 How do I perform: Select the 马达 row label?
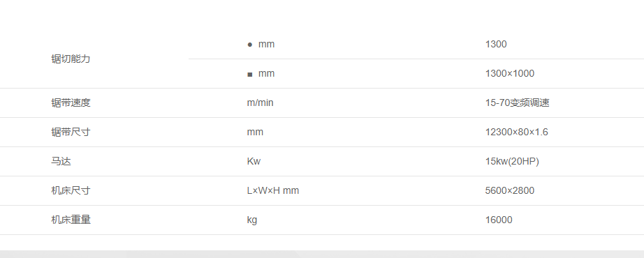[x=61, y=161]
